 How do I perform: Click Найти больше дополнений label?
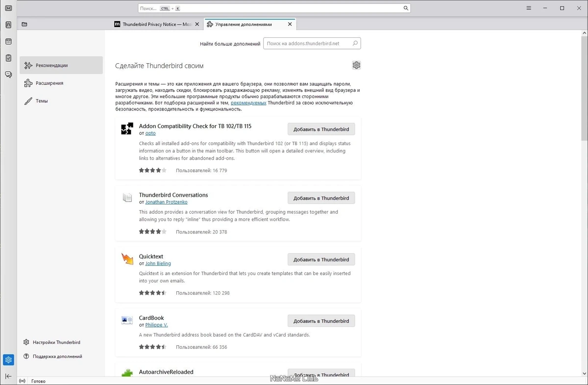230,44
